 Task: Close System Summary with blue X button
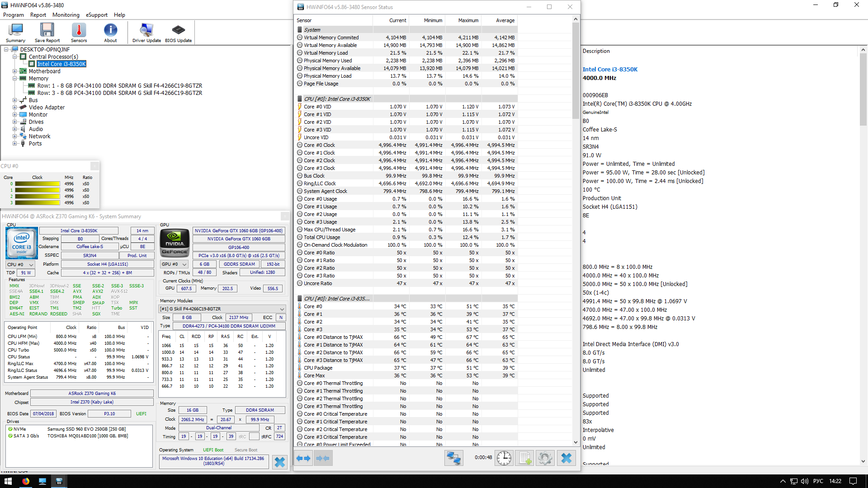pyautogui.click(x=280, y=462)
